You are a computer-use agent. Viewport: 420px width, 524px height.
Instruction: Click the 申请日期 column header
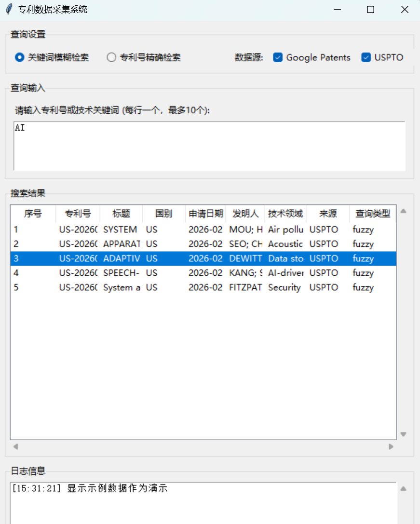click(205, 214)
